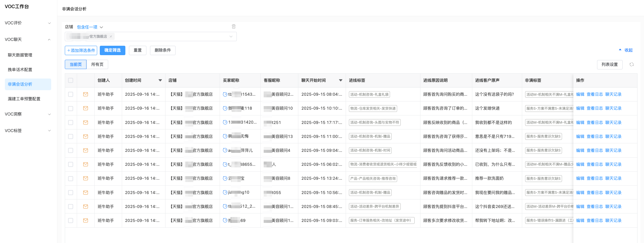Check the row started at 2025-09-15 06:02
644x243 pixels.
[71, 164]
